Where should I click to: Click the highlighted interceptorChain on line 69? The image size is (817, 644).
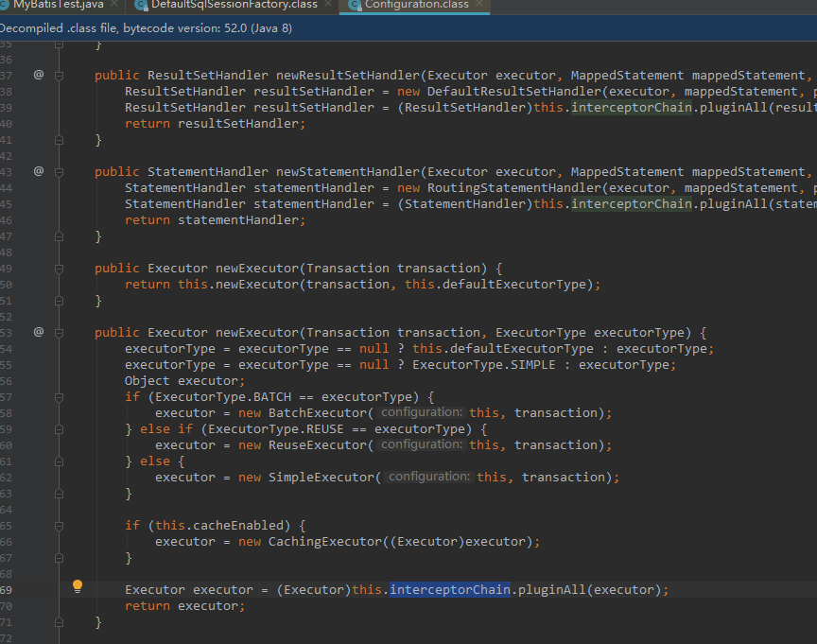pyautogui.click(x=449, y=589)
